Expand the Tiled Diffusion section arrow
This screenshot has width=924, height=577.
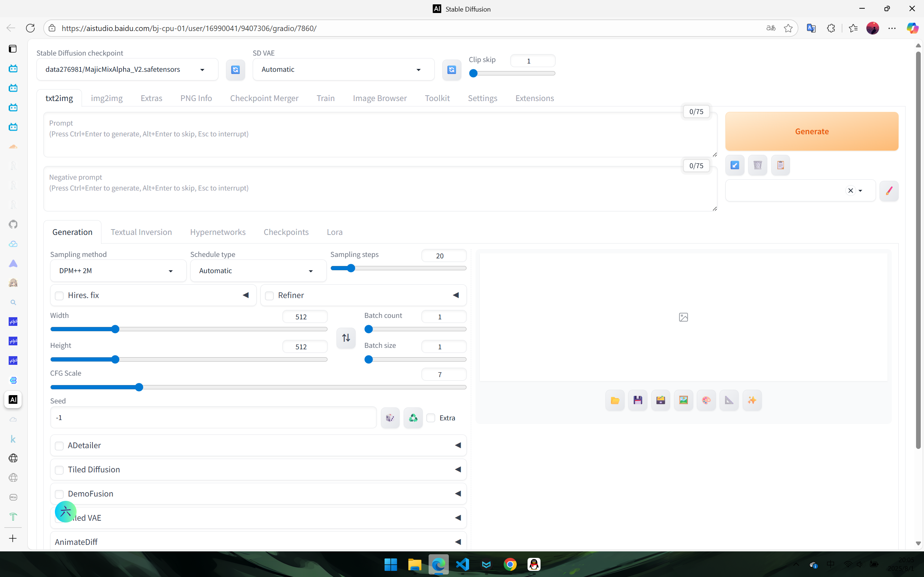458,469
